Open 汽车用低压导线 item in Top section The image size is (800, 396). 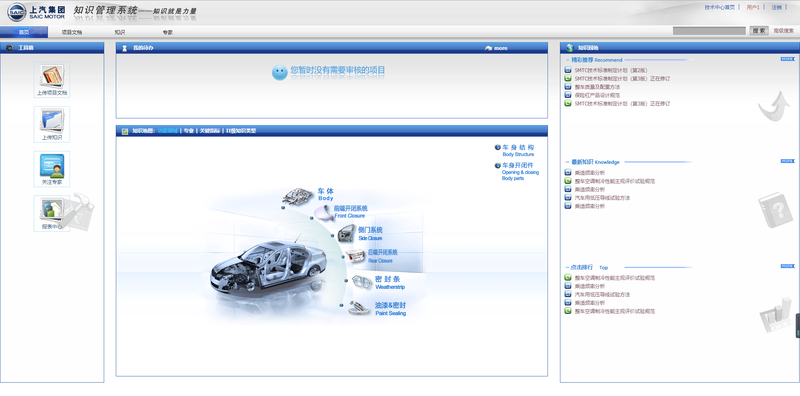(x=602, y=294)
